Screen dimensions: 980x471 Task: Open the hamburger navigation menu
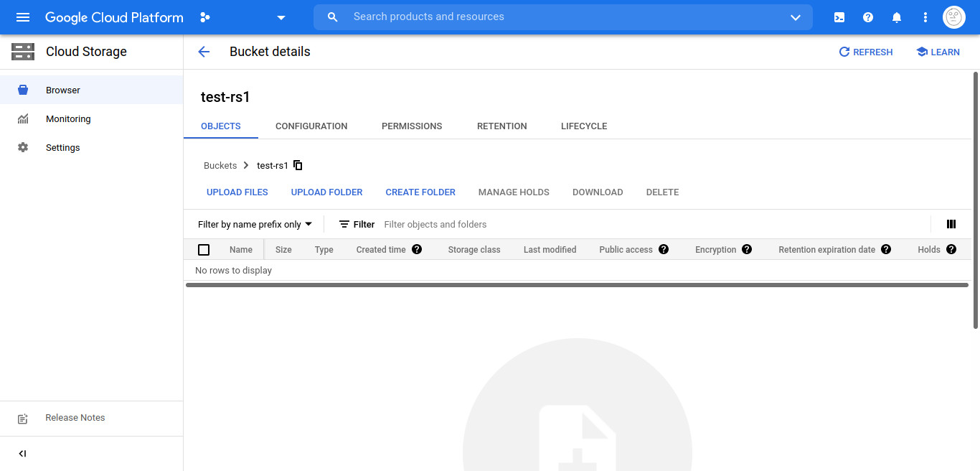[23, 17]
